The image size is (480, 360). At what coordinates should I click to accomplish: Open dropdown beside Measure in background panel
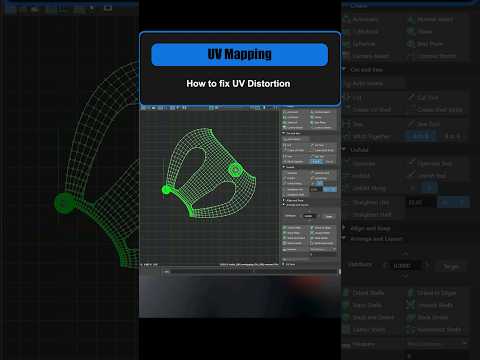click(437, 344)
